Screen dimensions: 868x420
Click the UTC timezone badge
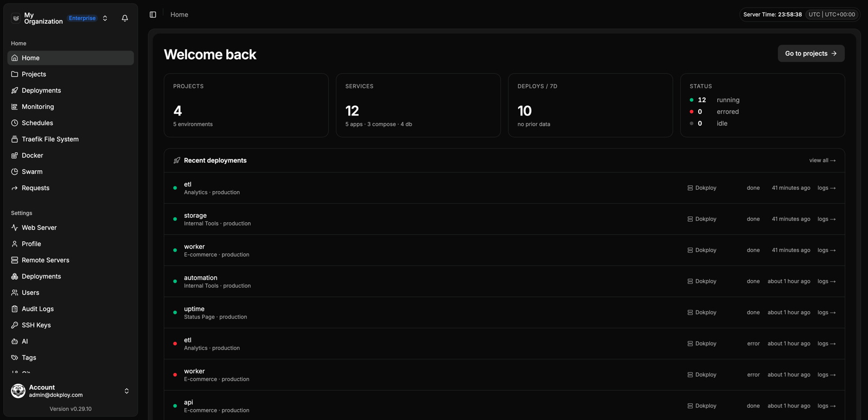pos(832,15)
